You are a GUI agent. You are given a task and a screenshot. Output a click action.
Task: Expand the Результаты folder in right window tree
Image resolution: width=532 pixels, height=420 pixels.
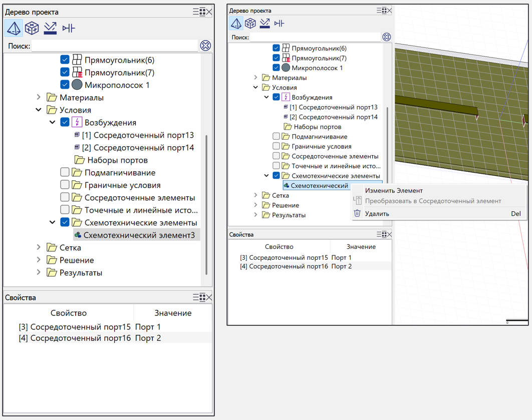tap(255, 215)
